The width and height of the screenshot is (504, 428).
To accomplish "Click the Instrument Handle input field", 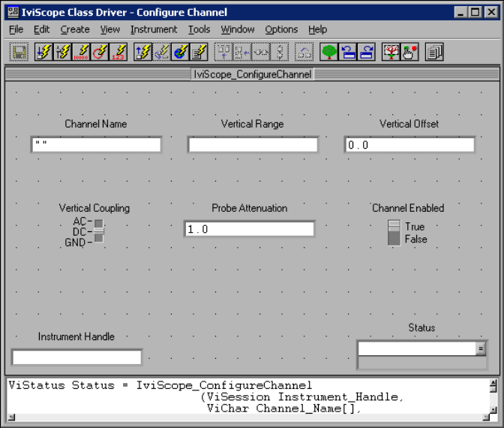I will point(76,357).
